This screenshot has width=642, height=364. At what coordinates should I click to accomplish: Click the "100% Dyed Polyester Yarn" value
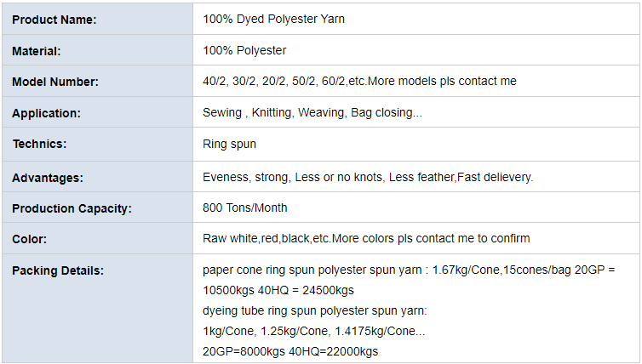click(273, 19)
